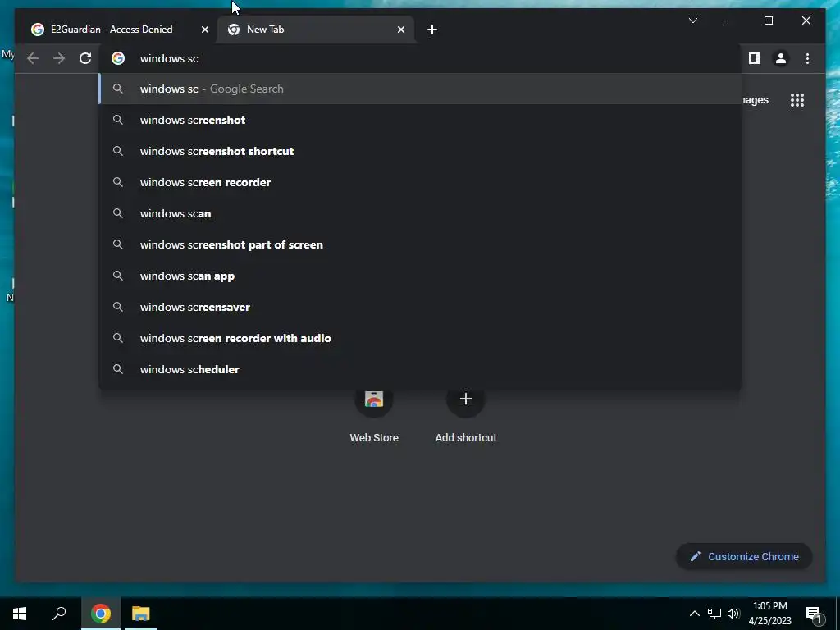The width and height of the screenshot is (840, 630).
Task: Open the volume tray icon
Action: [x=733, y=614]
